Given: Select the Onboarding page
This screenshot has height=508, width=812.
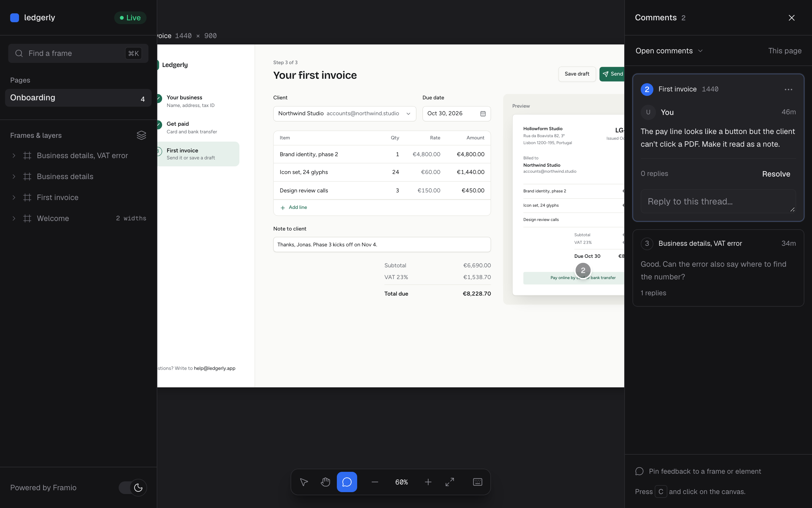Looking at the screenshot, I should click(x=78, y=98).
